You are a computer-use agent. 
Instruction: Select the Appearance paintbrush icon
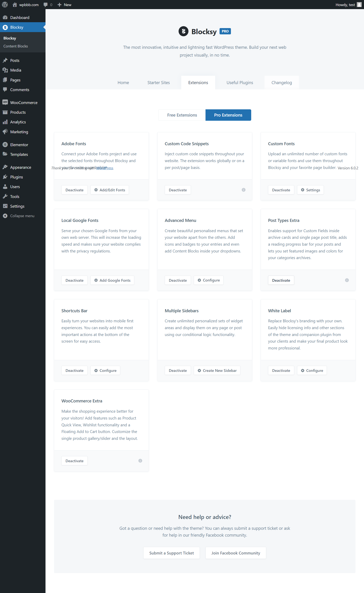coord(5,167)
